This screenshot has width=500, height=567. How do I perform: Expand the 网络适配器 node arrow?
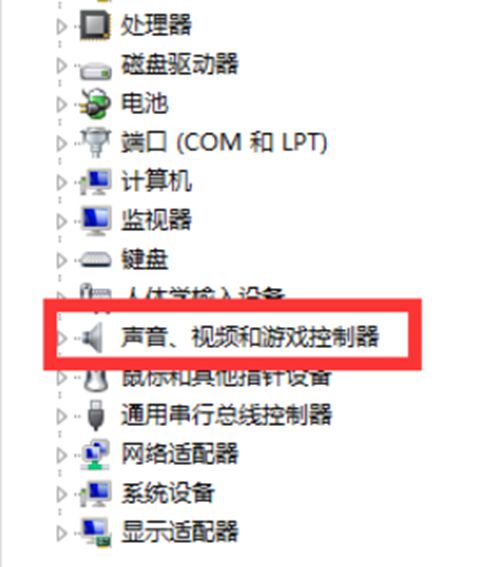click(62, 455)
